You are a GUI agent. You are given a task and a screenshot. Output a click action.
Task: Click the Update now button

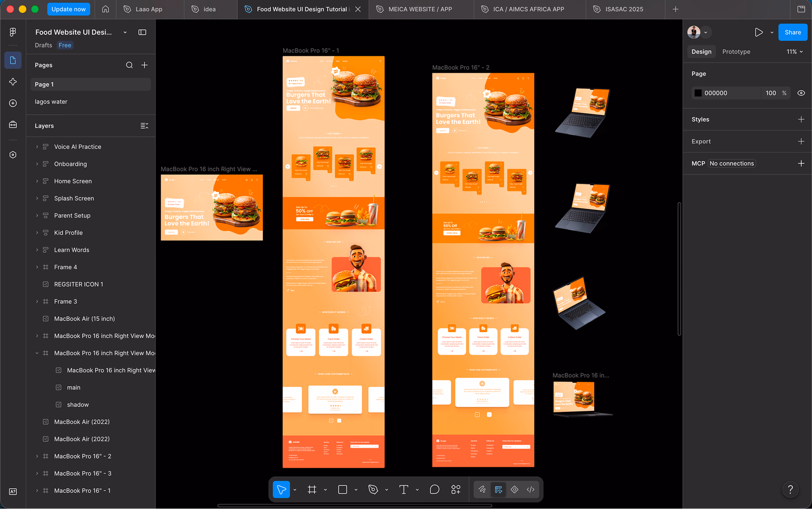(x=69, y=9)
